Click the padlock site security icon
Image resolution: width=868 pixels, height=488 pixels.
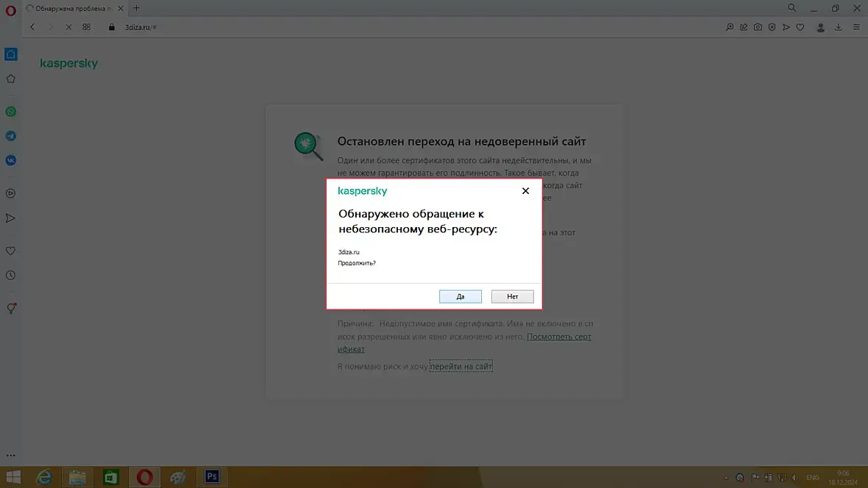pos(112,27)
